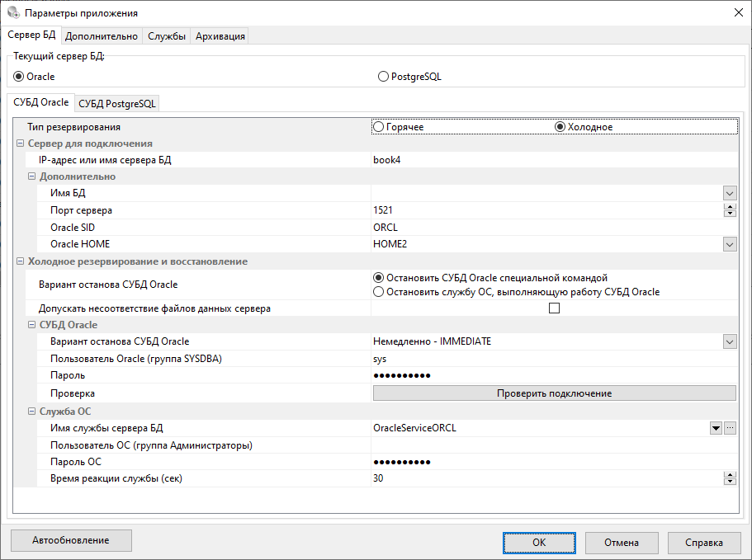The height and width of the screenshot is (560, 752).
Task: Collapse the Служба ОС group
Action: 31,411
